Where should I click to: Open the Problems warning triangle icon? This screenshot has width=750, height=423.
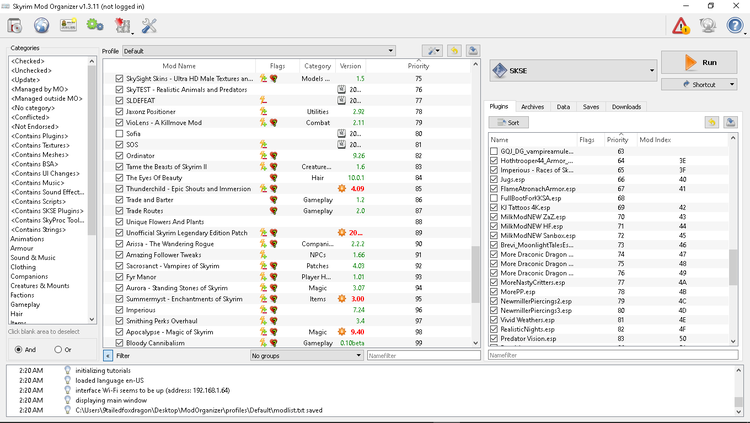point(681,25)
